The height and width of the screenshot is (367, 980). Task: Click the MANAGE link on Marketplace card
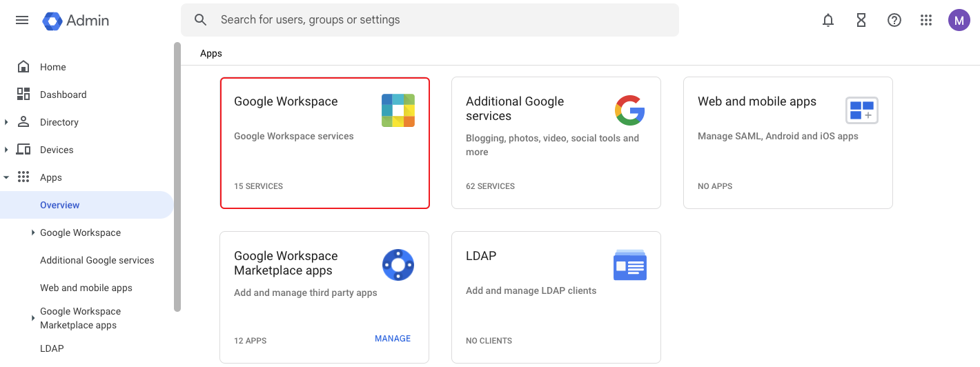pos(392,339)
